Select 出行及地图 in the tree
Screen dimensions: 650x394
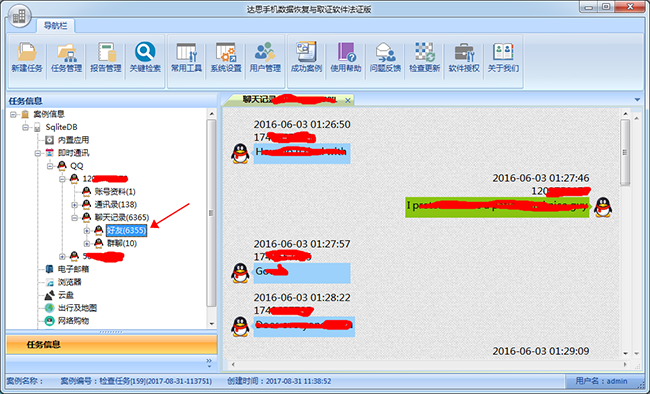[x=77, y=308]
